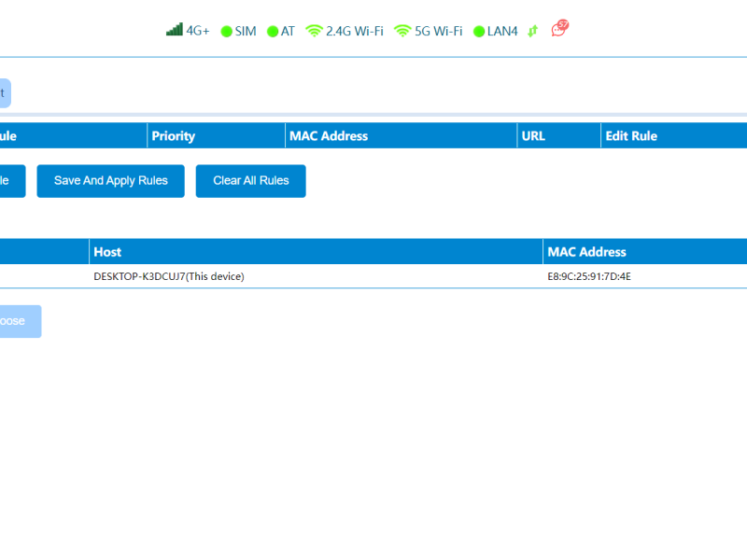Click the Edit Rule column header
Screen dimensions: 747x560
[x=631, y=136]
